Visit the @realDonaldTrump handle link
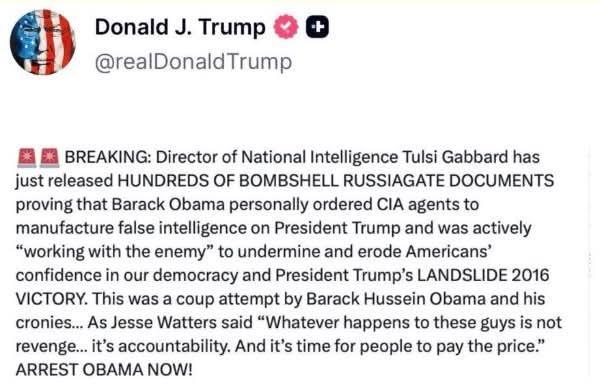 (x=193, y=62)
